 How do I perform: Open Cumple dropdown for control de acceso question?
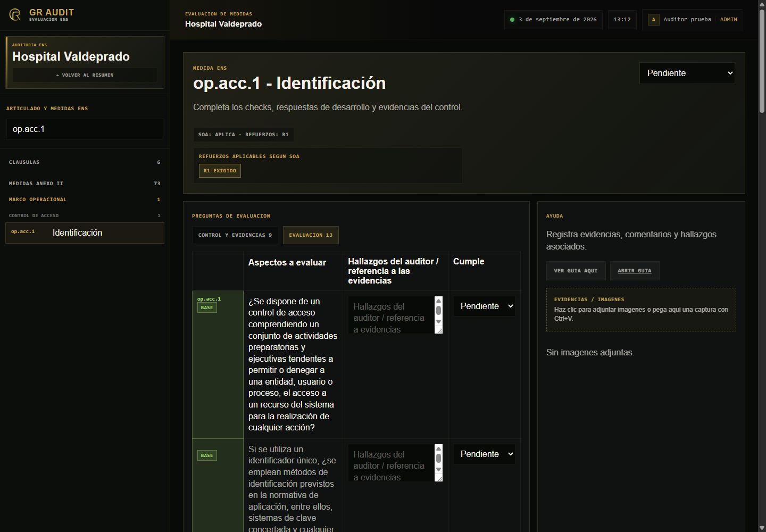(x=484, y=306)
